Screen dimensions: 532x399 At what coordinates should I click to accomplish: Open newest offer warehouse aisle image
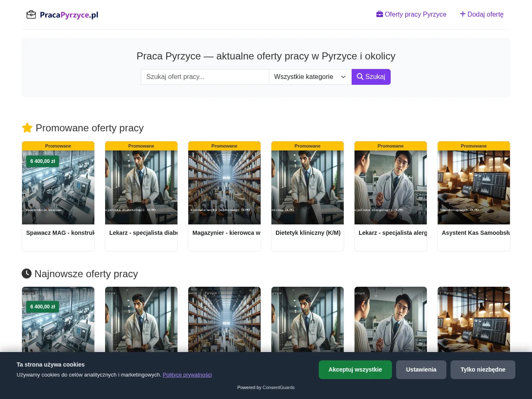pyautogui.click(x=224, y=320)
